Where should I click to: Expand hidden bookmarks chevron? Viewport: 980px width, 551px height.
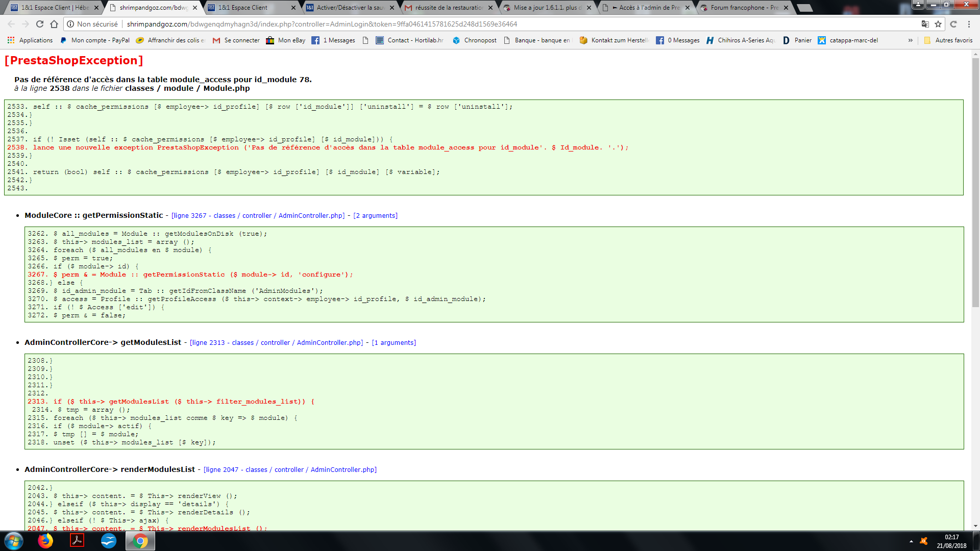[x=910, y=40]
